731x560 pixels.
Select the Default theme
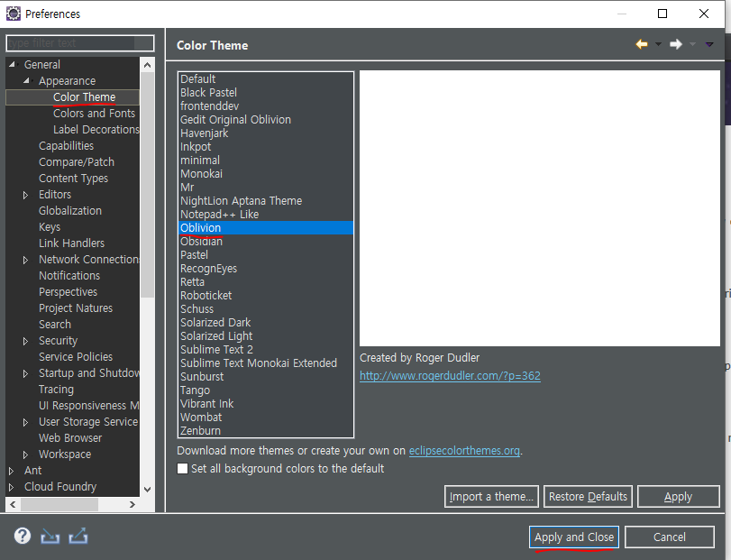[x=266, y=78]
